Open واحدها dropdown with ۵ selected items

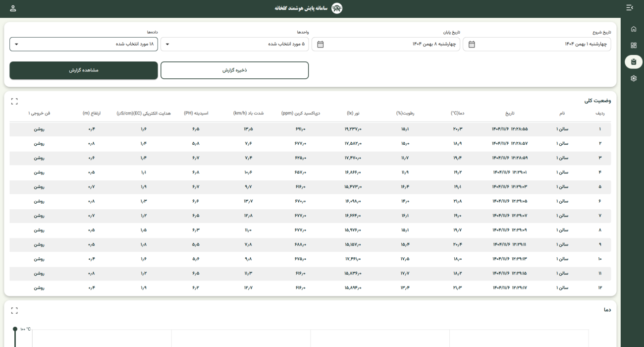[235, 44]
